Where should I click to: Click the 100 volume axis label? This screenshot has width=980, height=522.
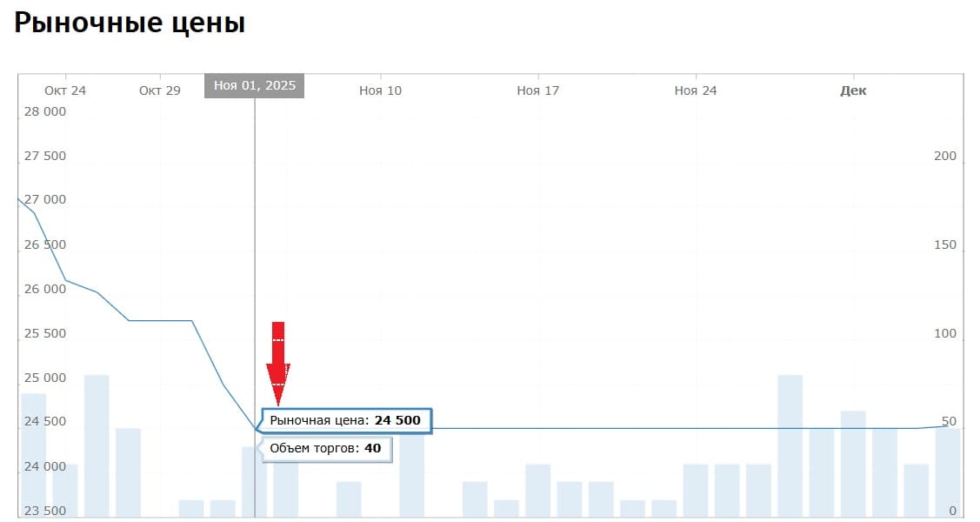[944, 333]
